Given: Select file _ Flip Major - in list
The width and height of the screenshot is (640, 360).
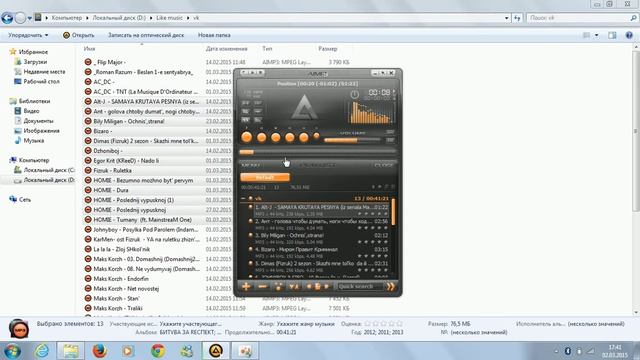Looking at the screenshot, I should (x=105, y=62).
